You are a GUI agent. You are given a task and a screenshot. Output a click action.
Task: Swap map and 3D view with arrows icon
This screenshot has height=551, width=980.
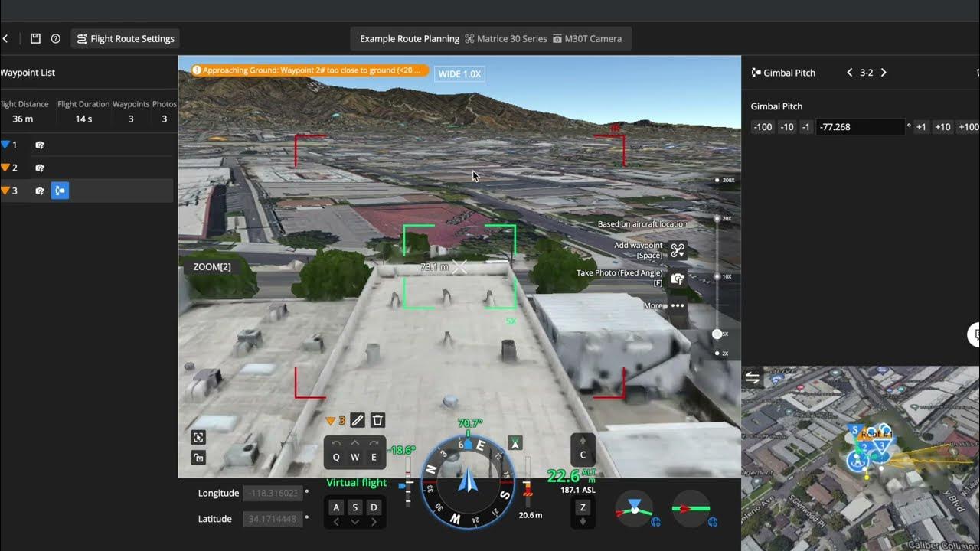coord(753,378)
